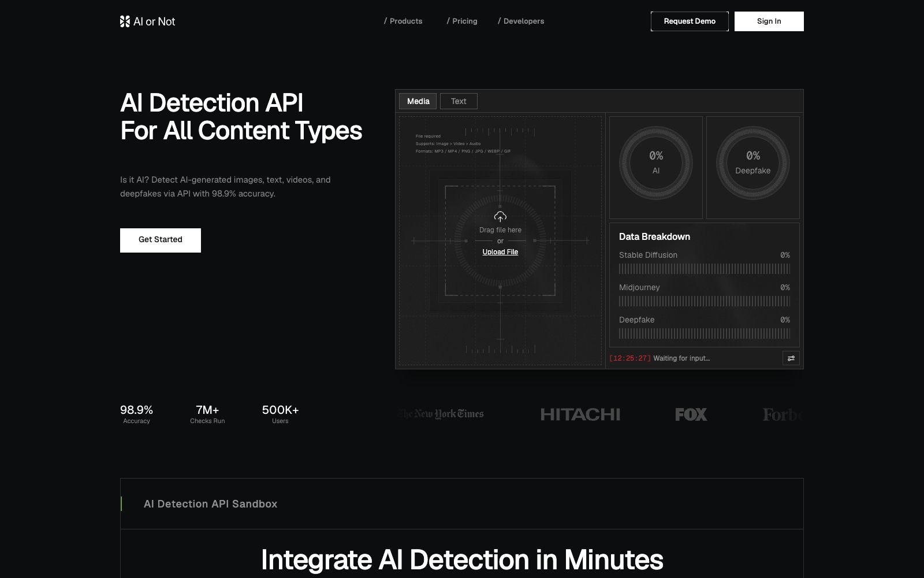Click the Midjourney label

click(639, 287)
